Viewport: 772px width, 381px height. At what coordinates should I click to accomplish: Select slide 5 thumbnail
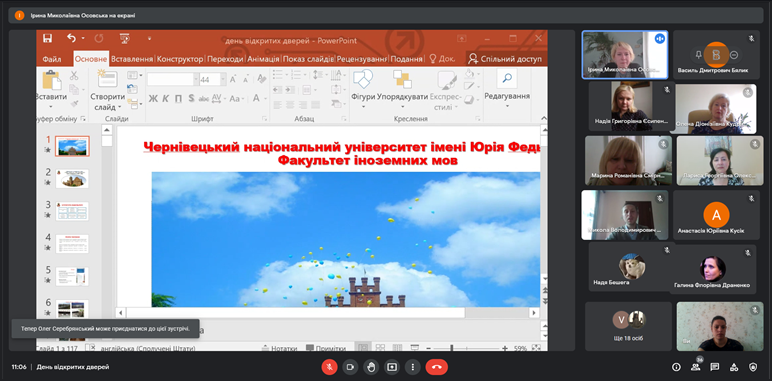tap(72, 276)
